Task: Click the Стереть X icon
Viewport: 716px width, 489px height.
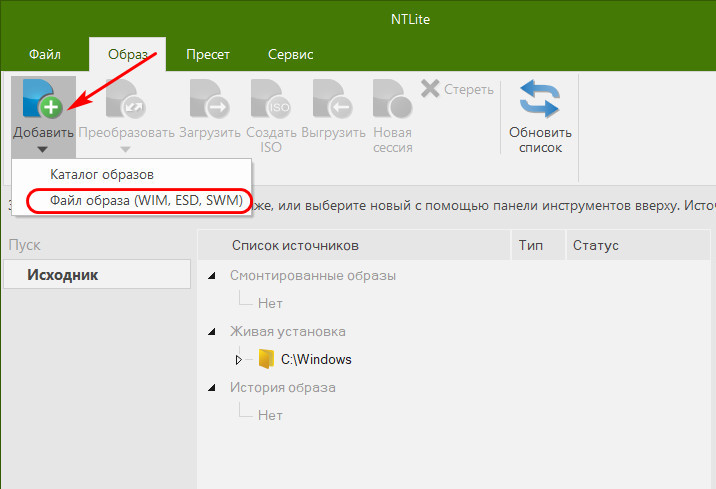Action: 430,89
